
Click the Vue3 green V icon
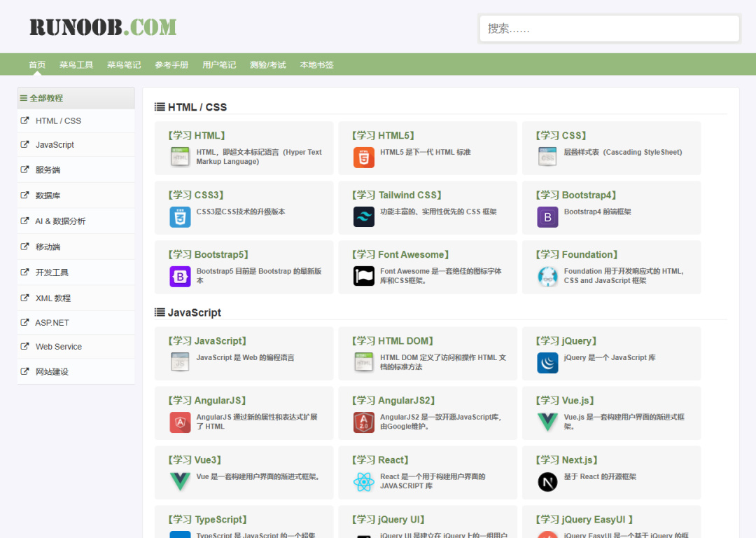180,481
